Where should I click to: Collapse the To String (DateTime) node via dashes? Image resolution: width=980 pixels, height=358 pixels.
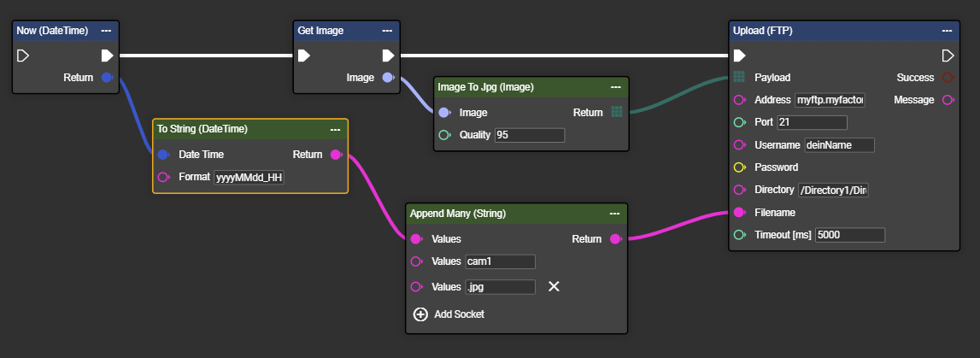coord(335,129)
